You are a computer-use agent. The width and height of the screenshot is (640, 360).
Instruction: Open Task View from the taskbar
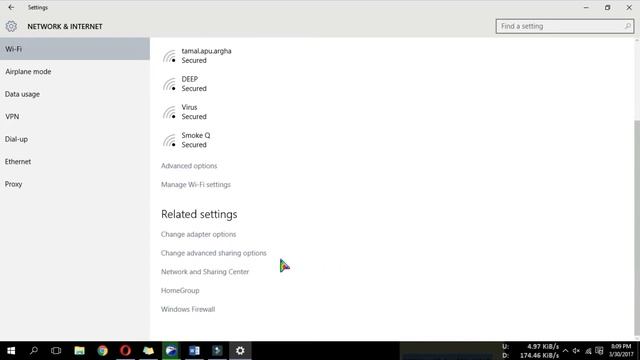(56, 351)
